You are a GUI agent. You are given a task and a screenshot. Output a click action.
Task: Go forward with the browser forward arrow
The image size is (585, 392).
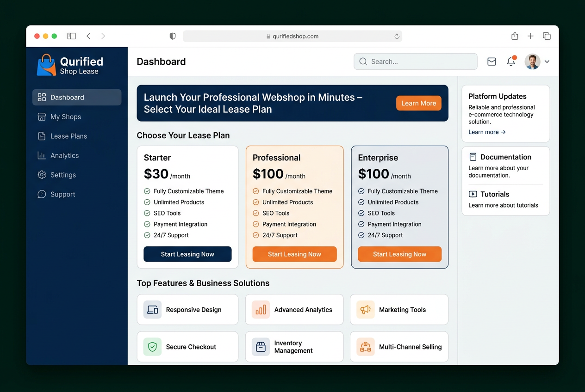(103, 36)
